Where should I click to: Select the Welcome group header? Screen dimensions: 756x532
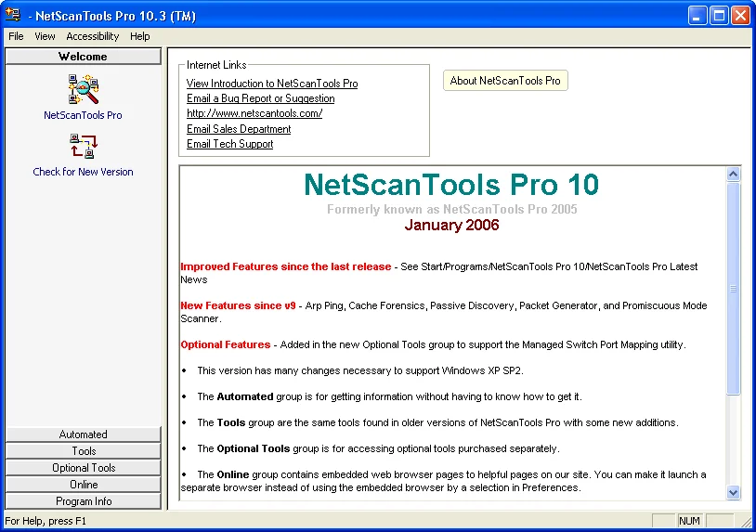point(83,57)
